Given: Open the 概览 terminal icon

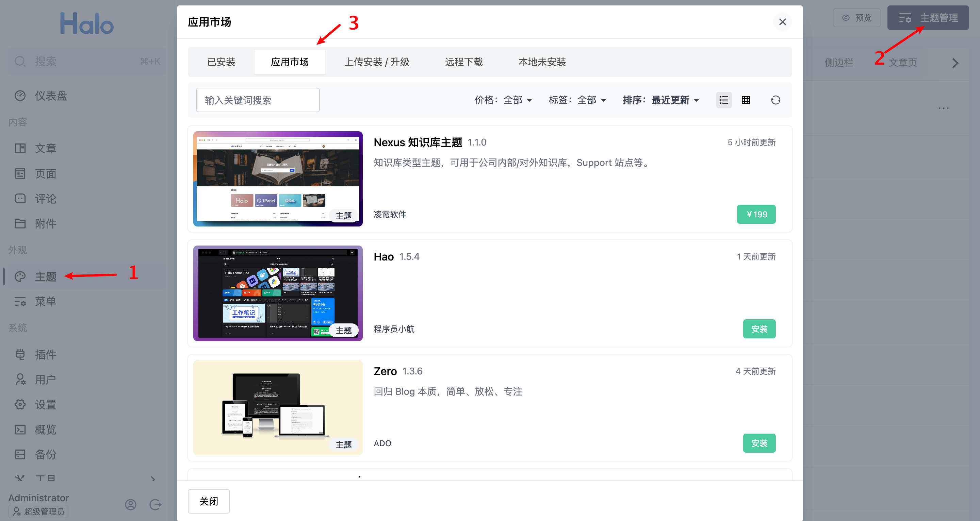Looking at the screenshot, I should tap(20, 430).
